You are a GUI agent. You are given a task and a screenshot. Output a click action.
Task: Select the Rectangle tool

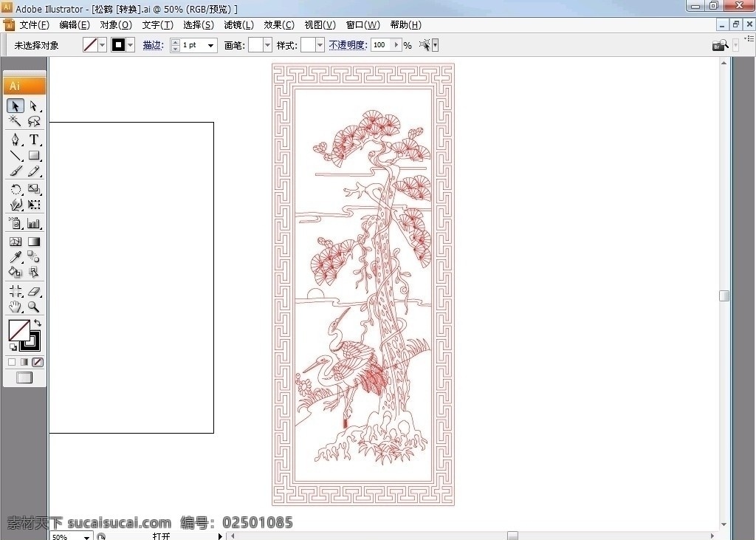34,155
